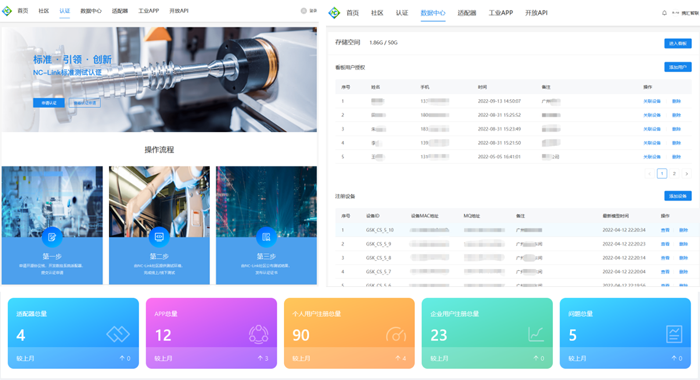
Task: Click the 进入看板 button next to storage space
Action: [678, 43]
